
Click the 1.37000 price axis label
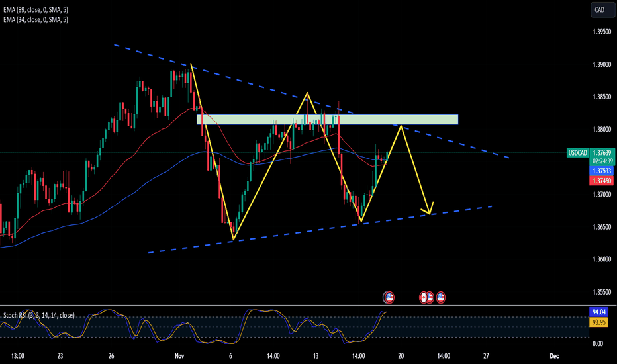point(602,195)
